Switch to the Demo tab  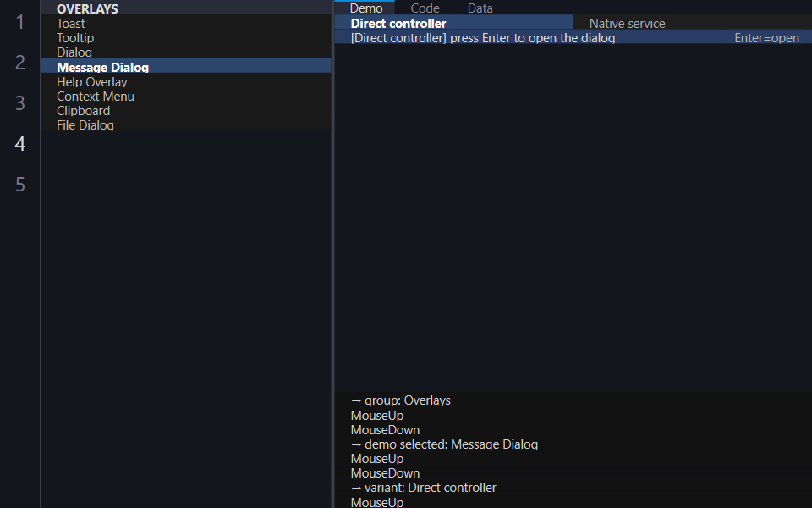[x=365, y=8]
